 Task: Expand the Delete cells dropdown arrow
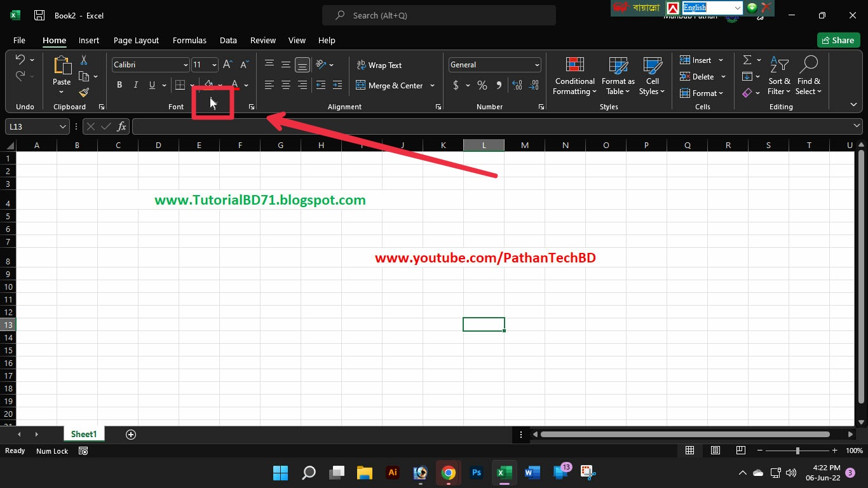723,76
